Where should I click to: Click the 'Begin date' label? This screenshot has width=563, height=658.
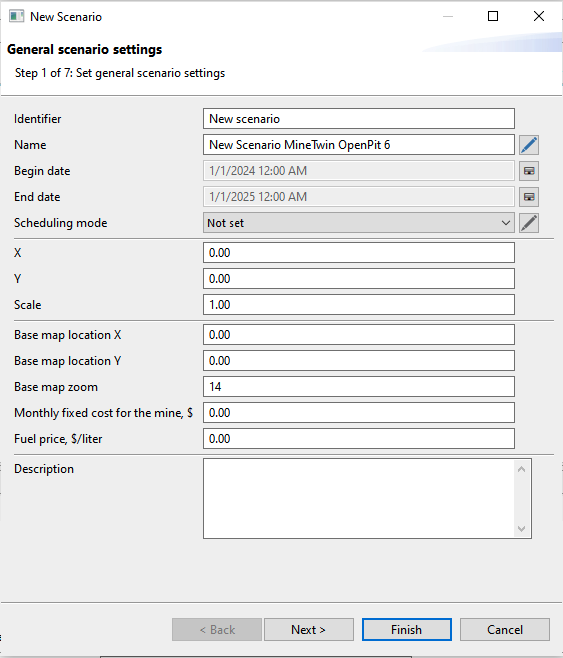pyautogui.click(x=42, y=171)
